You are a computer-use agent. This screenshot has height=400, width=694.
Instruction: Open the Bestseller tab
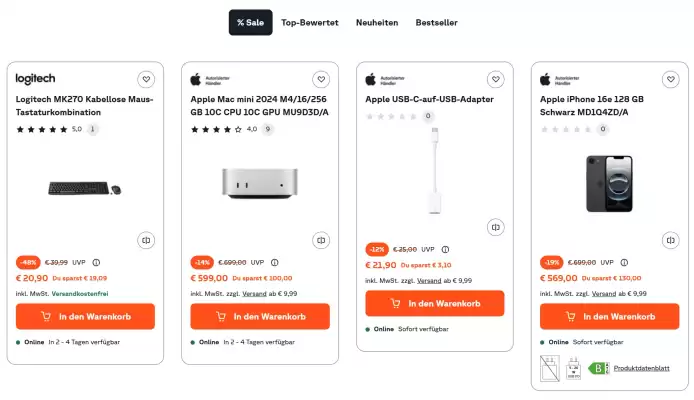(436, 23)
